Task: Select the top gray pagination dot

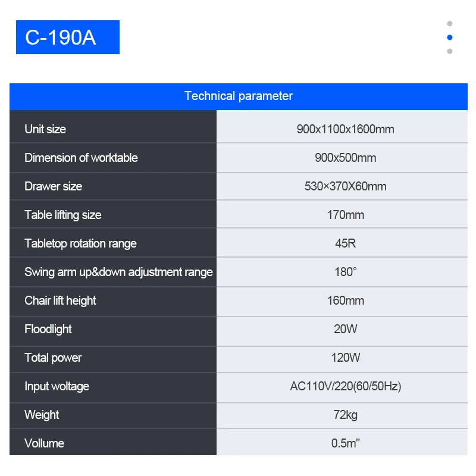Action: (450, 24)
